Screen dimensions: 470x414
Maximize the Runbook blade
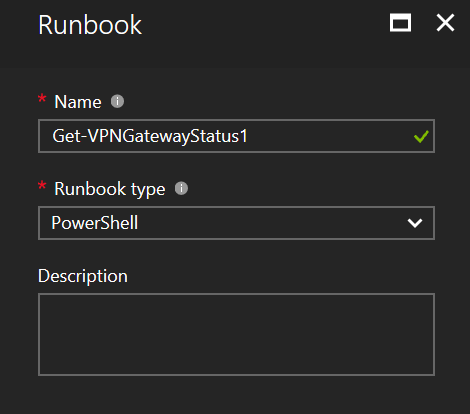[x=400, y=23]
